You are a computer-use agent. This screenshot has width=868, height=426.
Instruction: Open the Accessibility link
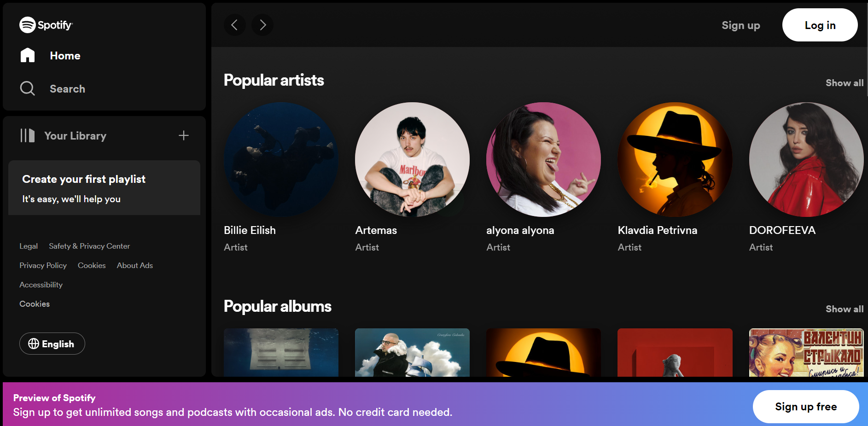pyautogui.click(x=41, y=285)
